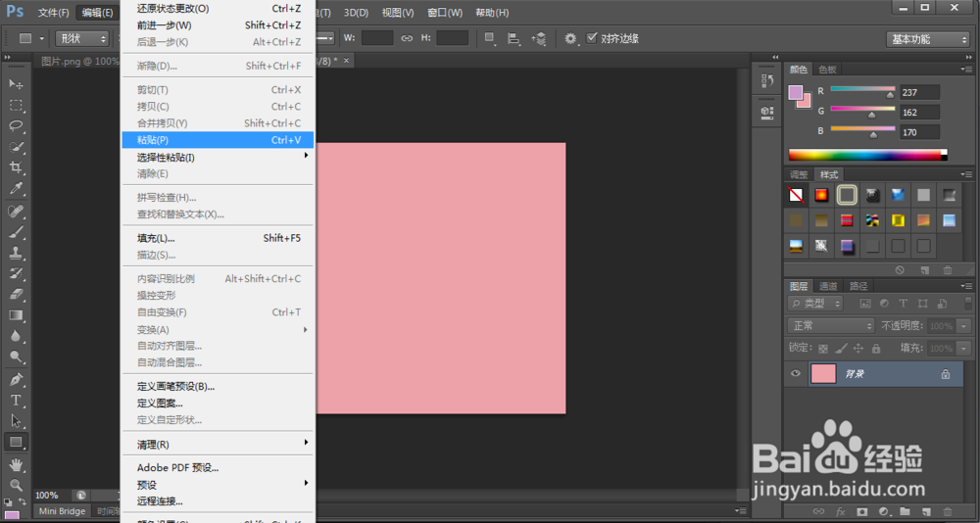Open the 基本功能 workspace dropdown
The width and height of the screenshot is (980, 523).
click(x=927, y=39)
